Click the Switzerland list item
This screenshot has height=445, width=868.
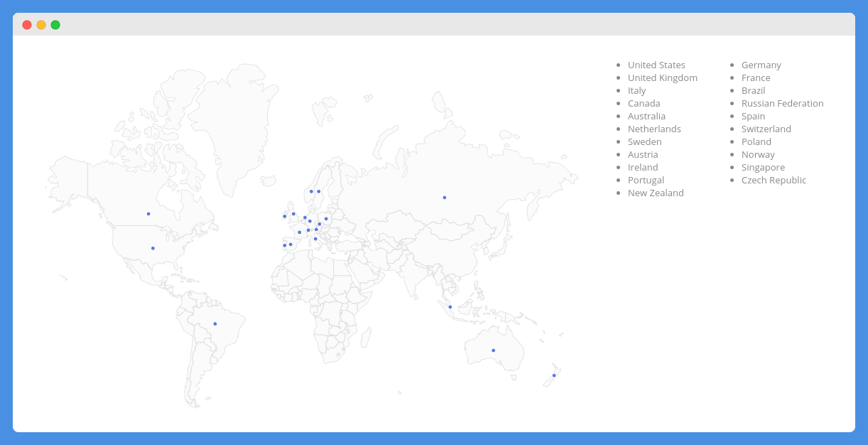pos(766,129)
